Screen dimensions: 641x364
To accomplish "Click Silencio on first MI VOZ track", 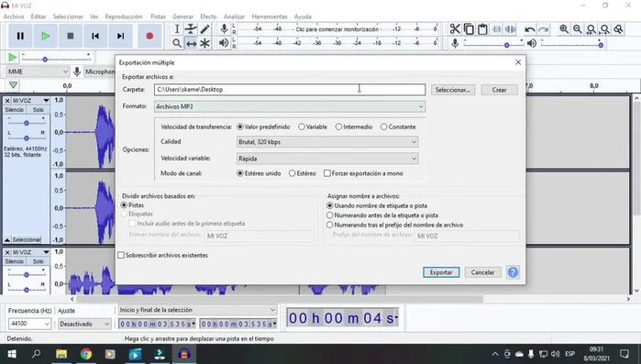I will click(x=15, y=109).
